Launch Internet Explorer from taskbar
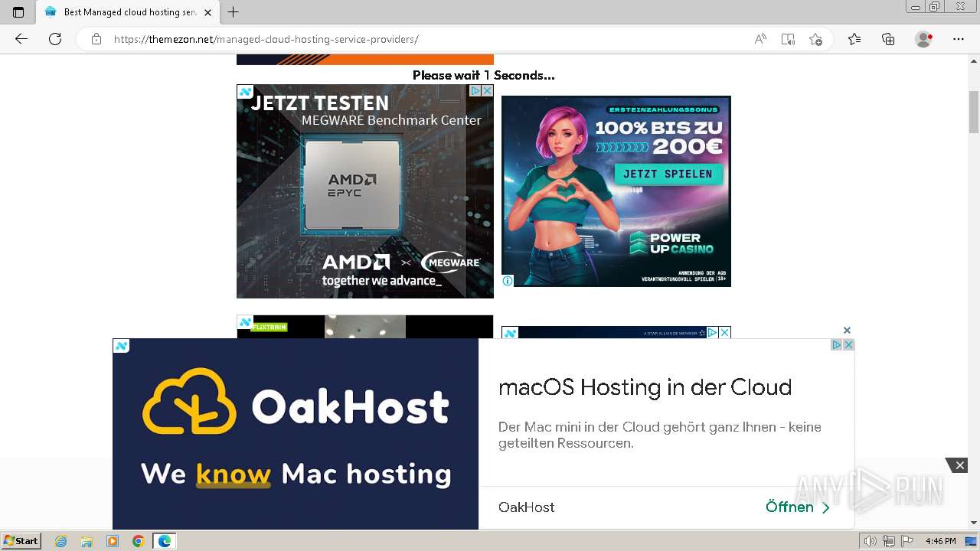980x551 pixels. pos(61,541)
